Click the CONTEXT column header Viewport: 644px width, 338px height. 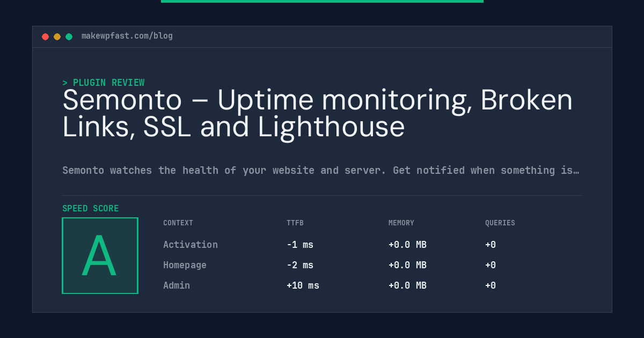pyautogui.click(x=178, y=223)
